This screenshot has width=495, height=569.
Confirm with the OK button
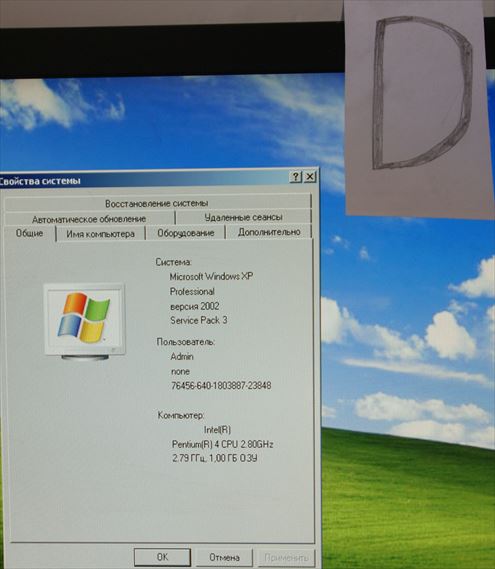tap(162, 557)
